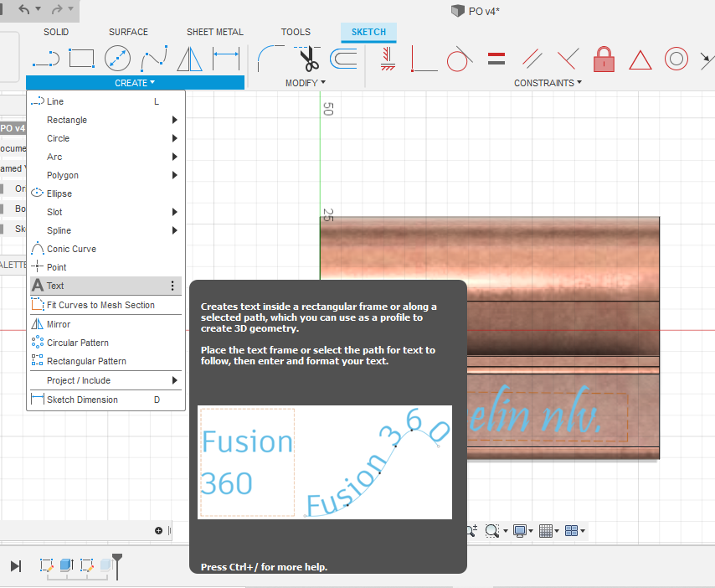Select the Mirror toolbar icon

point(190,59)
